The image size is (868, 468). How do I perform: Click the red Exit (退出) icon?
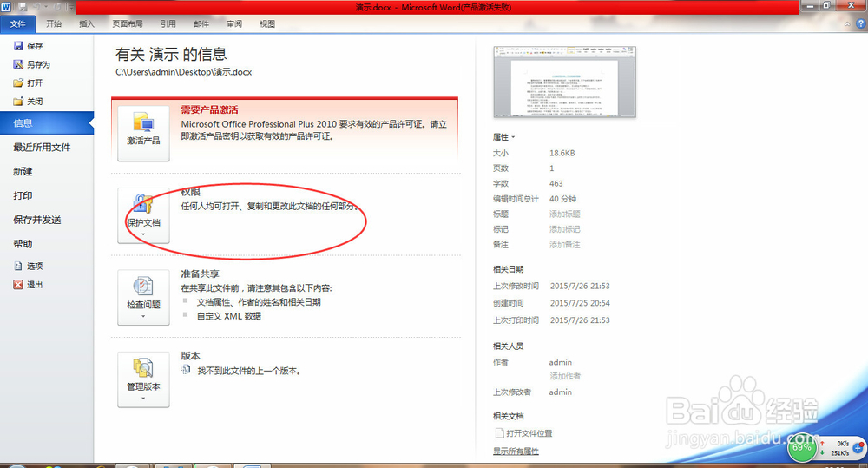point(18,284)
